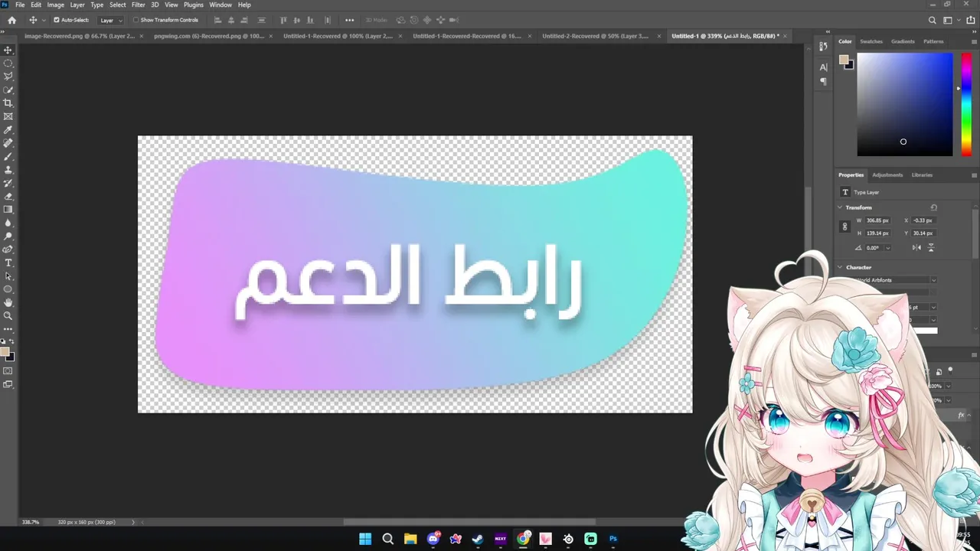Select the Elliptical Marquee tool

8,64
